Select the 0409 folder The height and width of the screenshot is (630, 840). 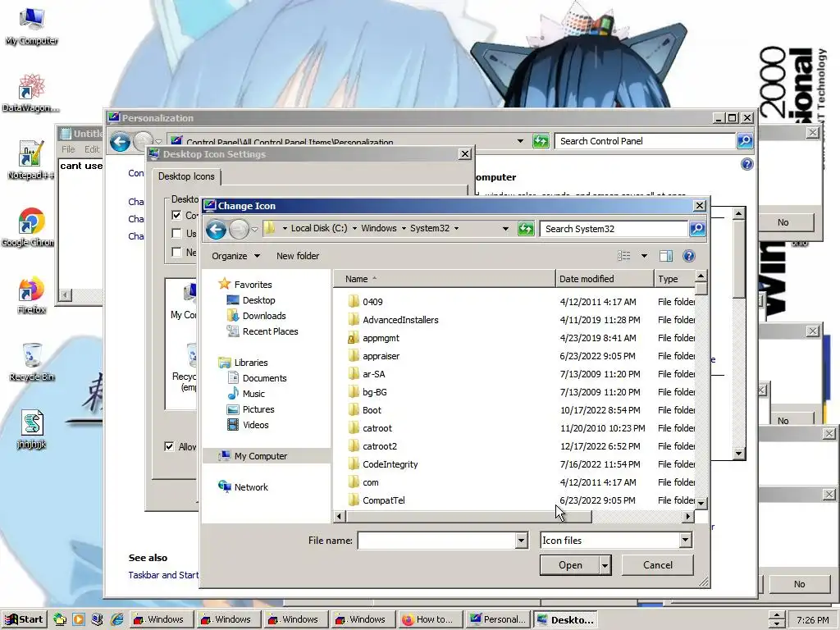(372, 302)
